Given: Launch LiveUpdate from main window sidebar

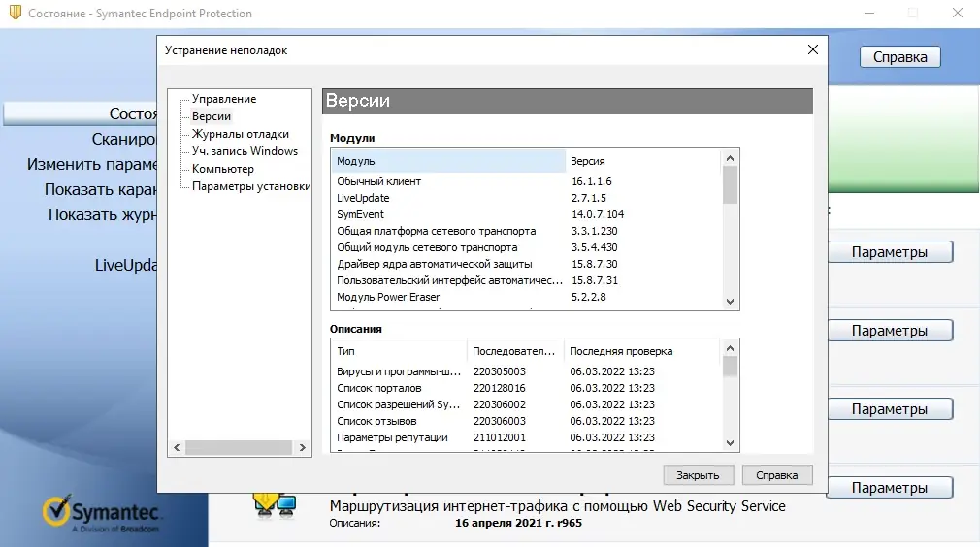Looking at the screenshot, I should coord(125,265).
